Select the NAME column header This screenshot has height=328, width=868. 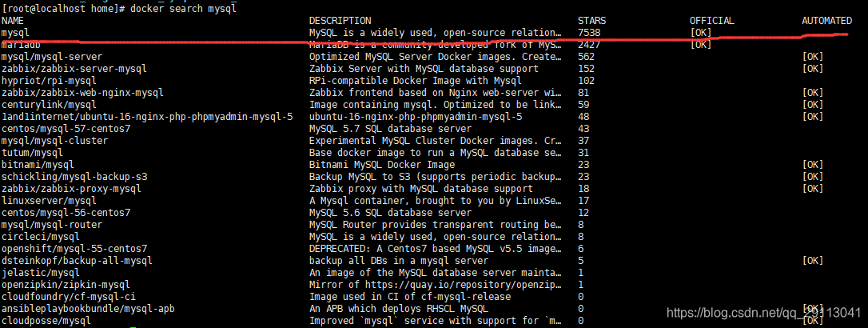tap(12, 21)
